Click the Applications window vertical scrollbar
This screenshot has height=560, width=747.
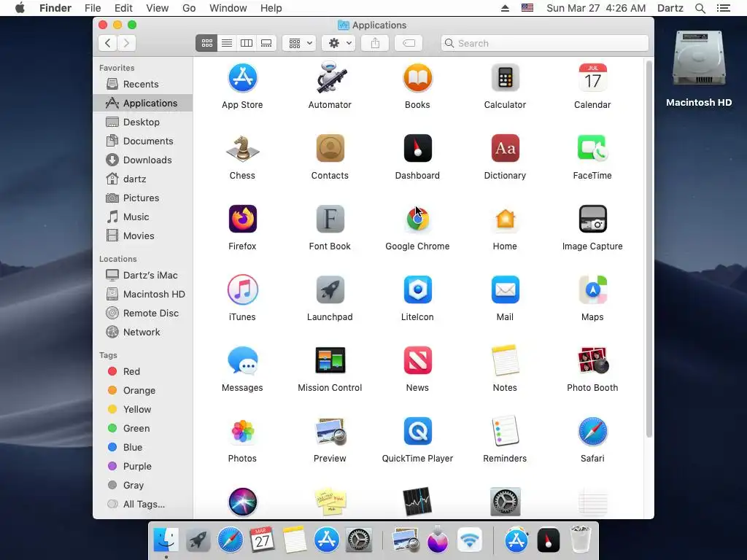[649, 249]
